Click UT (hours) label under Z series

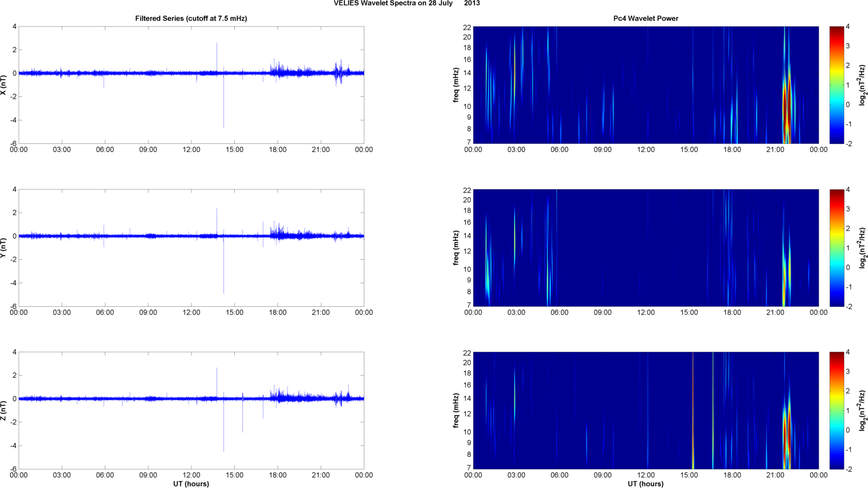click(191, 484)
